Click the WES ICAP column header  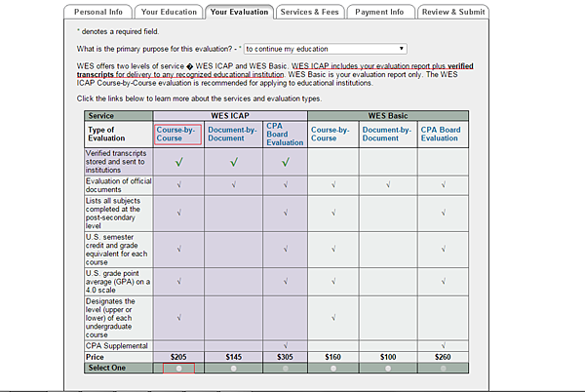230,116
